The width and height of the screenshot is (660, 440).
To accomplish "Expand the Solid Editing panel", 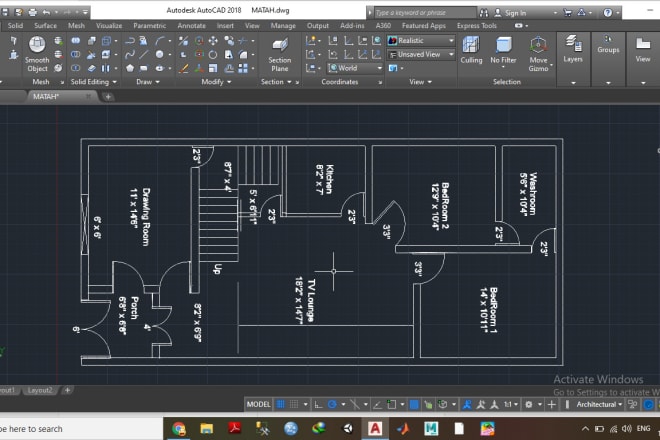I will coord(93,82).
